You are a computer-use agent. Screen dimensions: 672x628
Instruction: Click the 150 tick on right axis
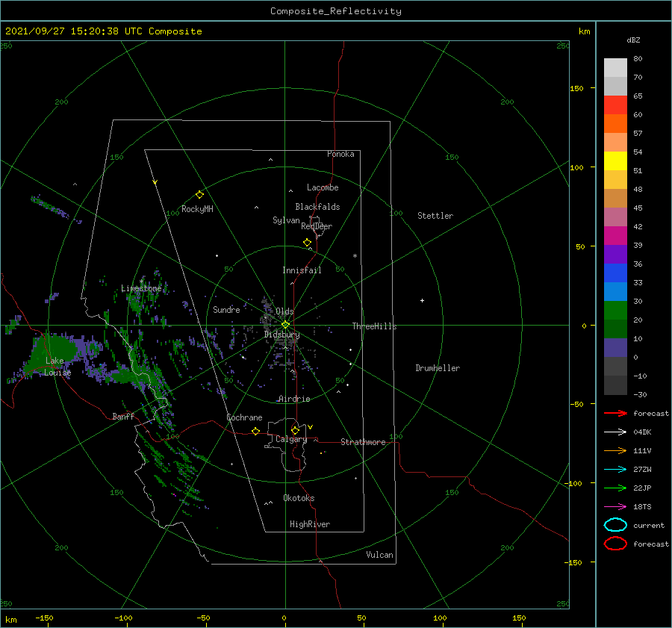(x=576, y=88)
